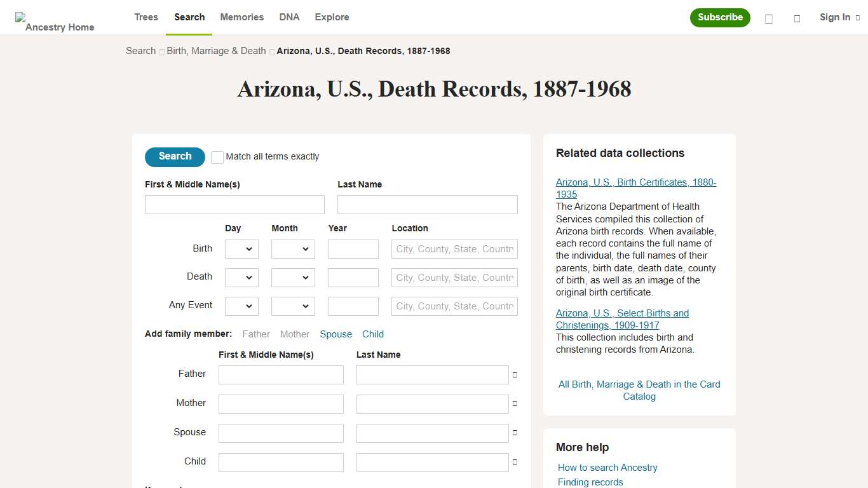This screenshot has height=488, width=868.
Task: Click the remove icon beside Father's last name
Action: coord(516,375)
